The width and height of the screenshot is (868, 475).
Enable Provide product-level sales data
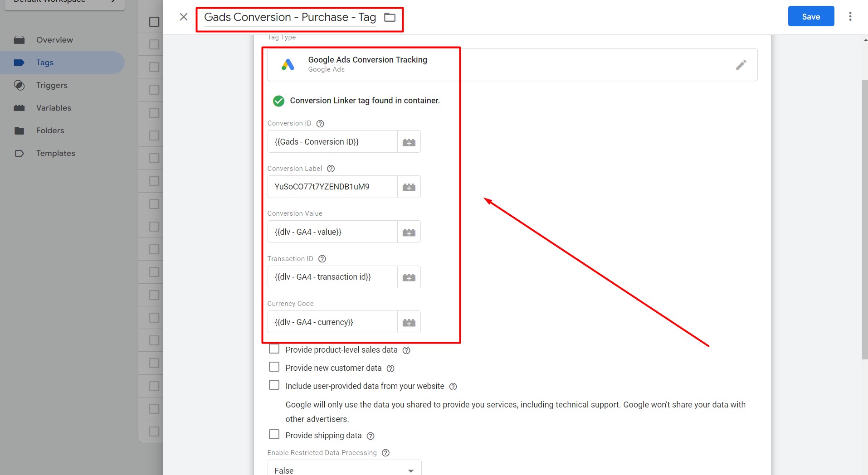[x=274, y=349]
